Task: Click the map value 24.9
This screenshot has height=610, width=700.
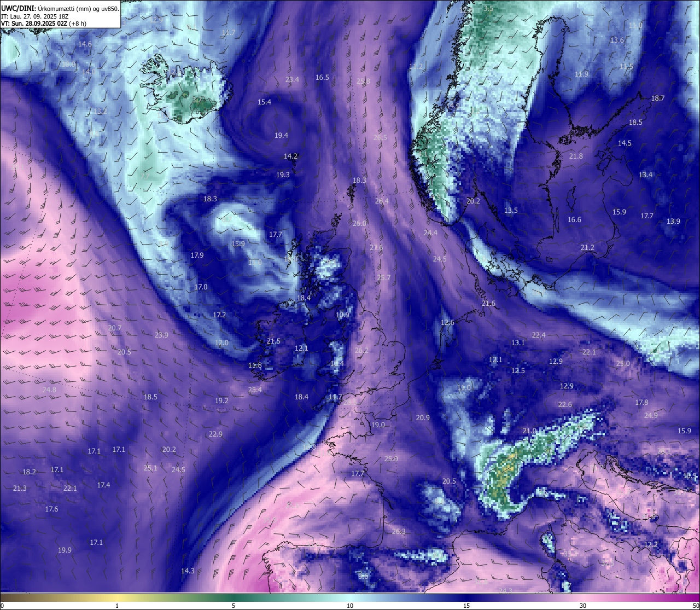Action: (651, 415)
